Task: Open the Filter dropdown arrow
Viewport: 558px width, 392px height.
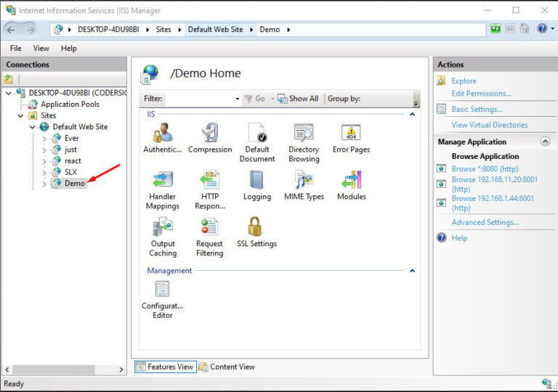Action: tap(238, 99)
